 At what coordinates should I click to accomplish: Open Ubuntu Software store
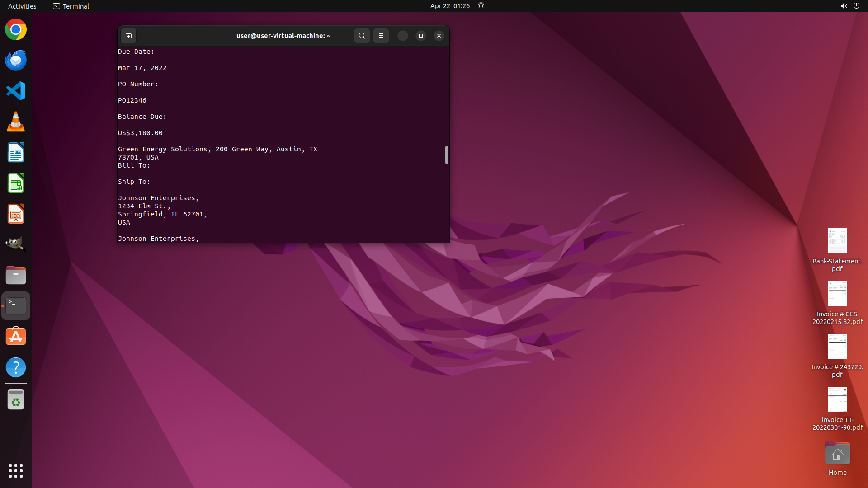16,337
